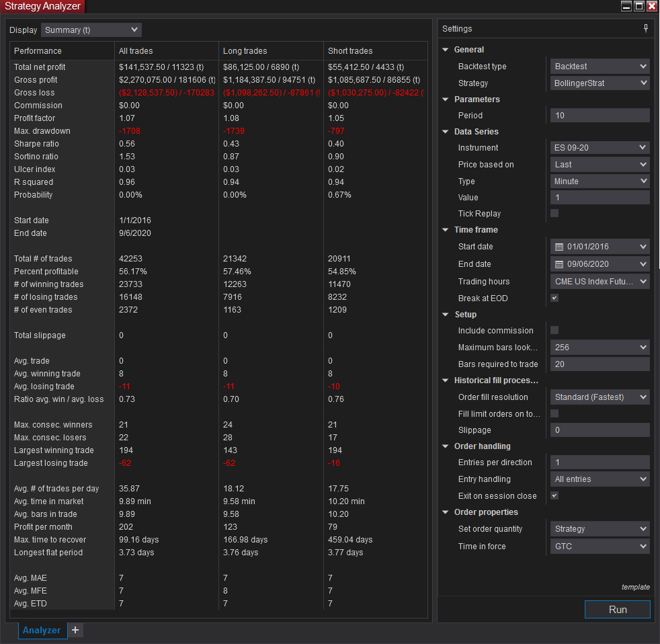Add a new analyzer tab
Screen dimensions: 660x644
[x=75, y=630]
